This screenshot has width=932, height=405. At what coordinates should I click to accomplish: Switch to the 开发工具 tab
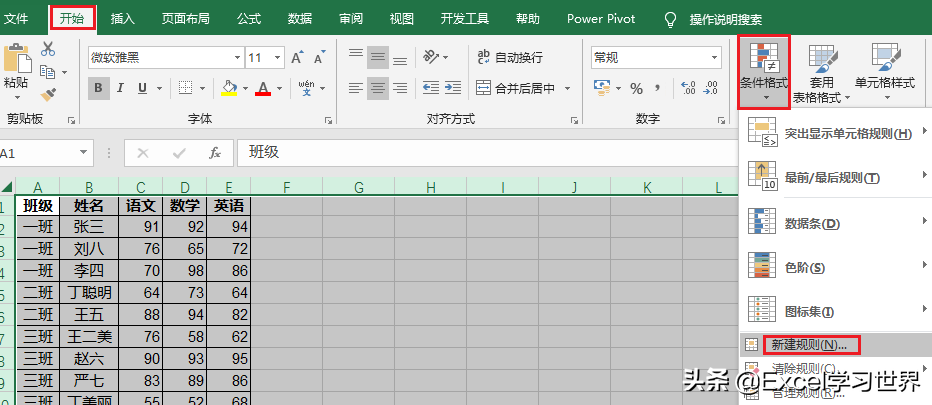465,18
